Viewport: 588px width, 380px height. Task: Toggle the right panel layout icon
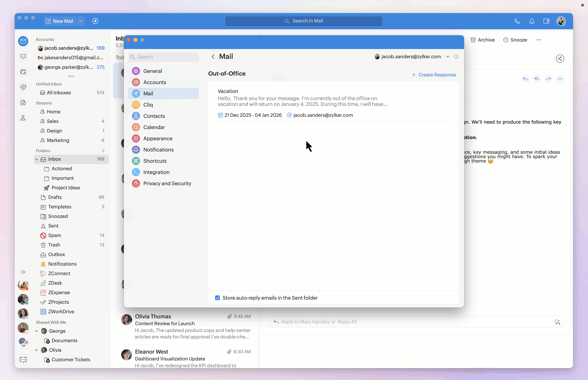pos(546,21)
